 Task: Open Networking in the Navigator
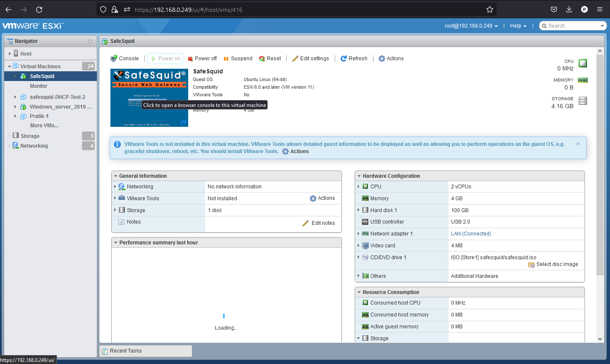(x=34, y=146)
